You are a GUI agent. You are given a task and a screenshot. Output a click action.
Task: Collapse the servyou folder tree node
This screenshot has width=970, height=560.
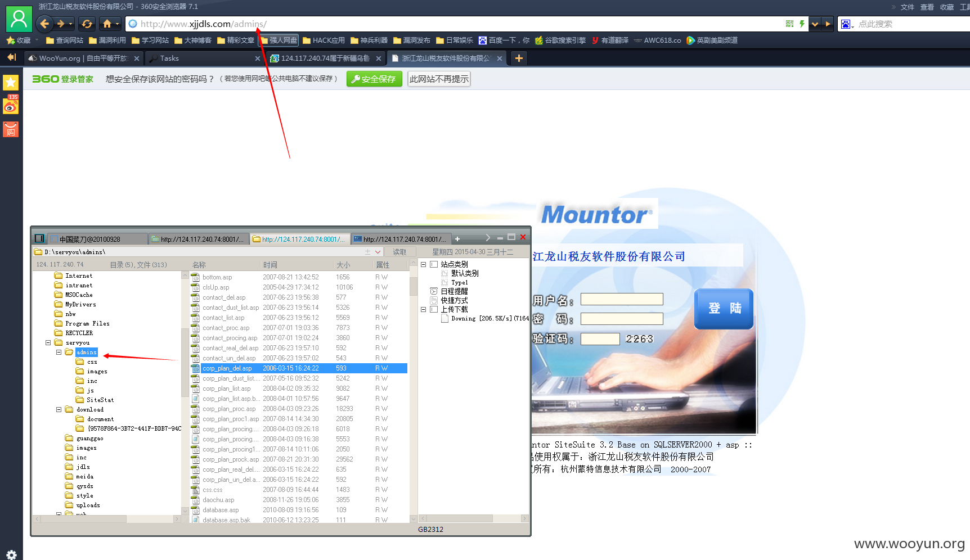coord(48,342)
